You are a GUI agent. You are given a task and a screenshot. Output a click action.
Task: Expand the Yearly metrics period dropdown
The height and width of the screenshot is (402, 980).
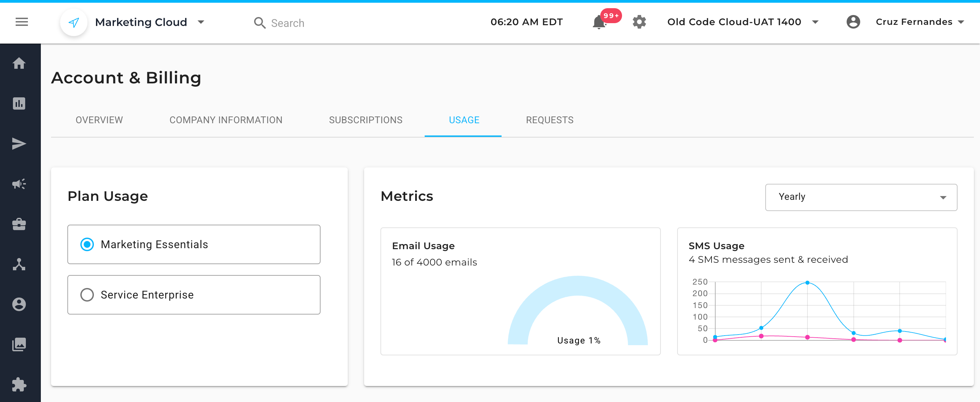pyautogui.click(x=861, y=197)
